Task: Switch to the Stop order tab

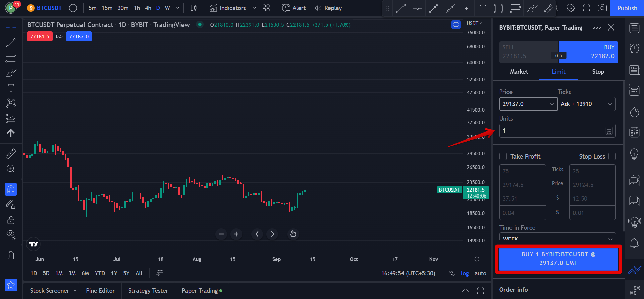Action: coord(598,72)
